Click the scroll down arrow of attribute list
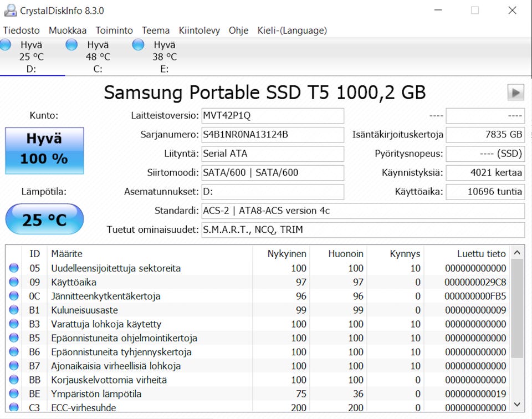 pyautogui.click(x=517, y=405)
